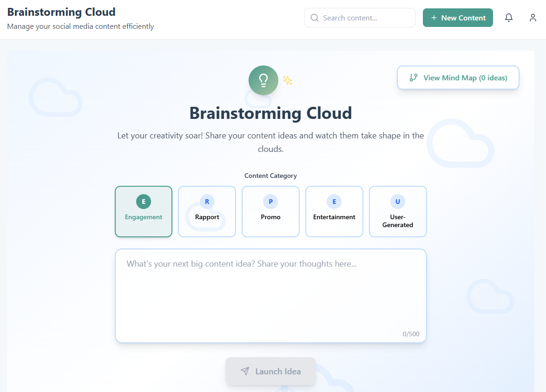
Task: Click the E badge on the Engagement card
Action: click(x=143, y=202)
